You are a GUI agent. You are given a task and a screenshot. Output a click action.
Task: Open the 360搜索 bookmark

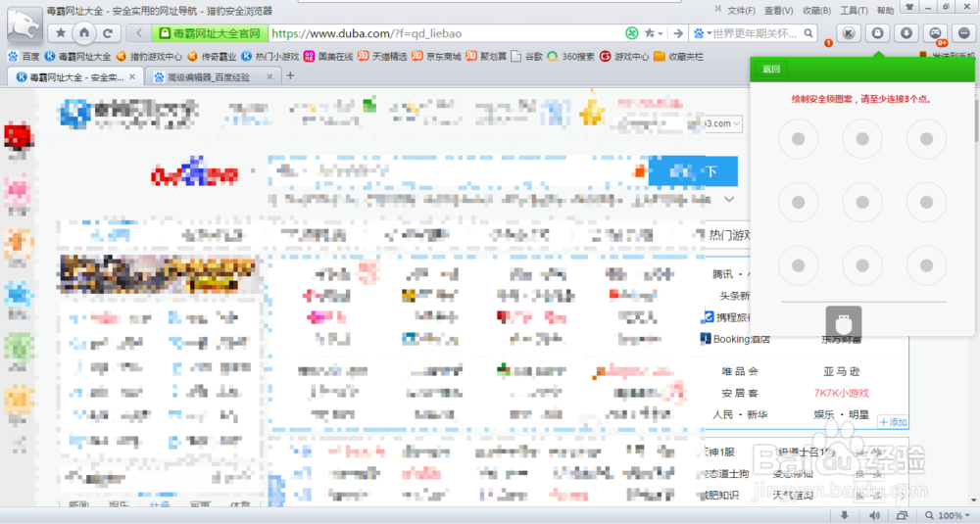pos(570,56)
